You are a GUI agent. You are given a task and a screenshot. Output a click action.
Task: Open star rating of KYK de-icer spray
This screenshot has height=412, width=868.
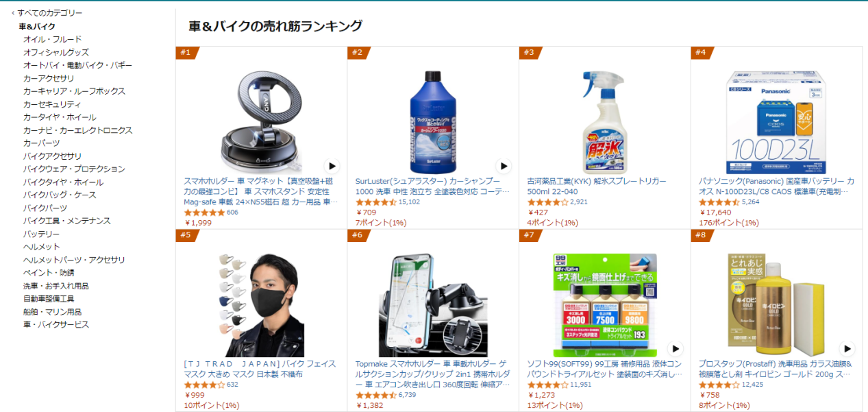(547, 202)
